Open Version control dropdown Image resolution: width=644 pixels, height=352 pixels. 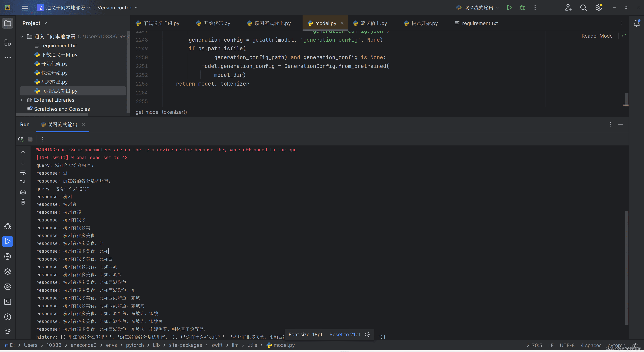point(118,8)
